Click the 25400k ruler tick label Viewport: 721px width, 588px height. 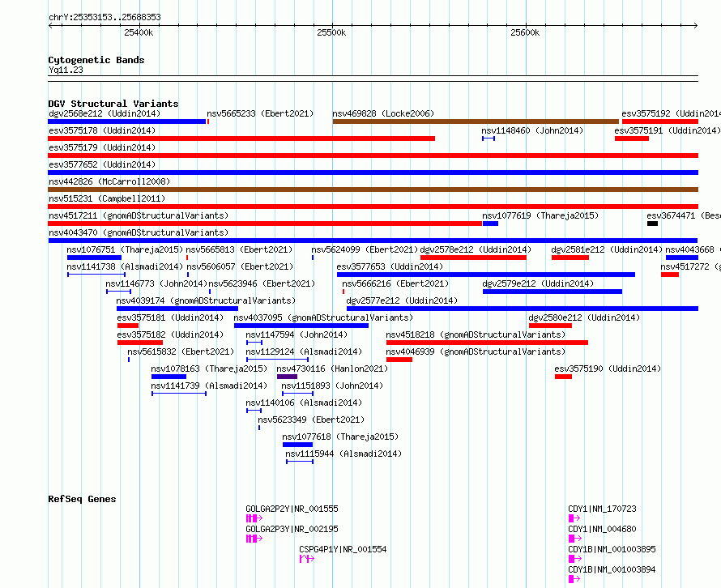139,32
